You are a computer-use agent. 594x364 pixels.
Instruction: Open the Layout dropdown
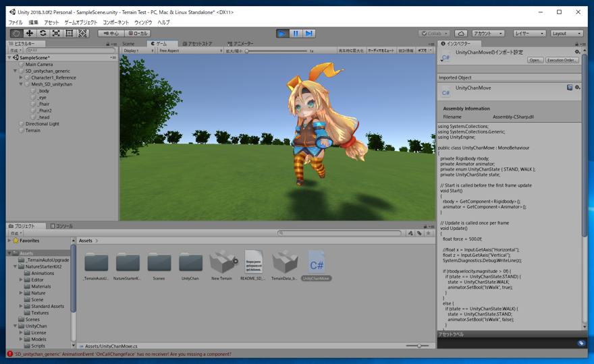(x=566, y=33)
